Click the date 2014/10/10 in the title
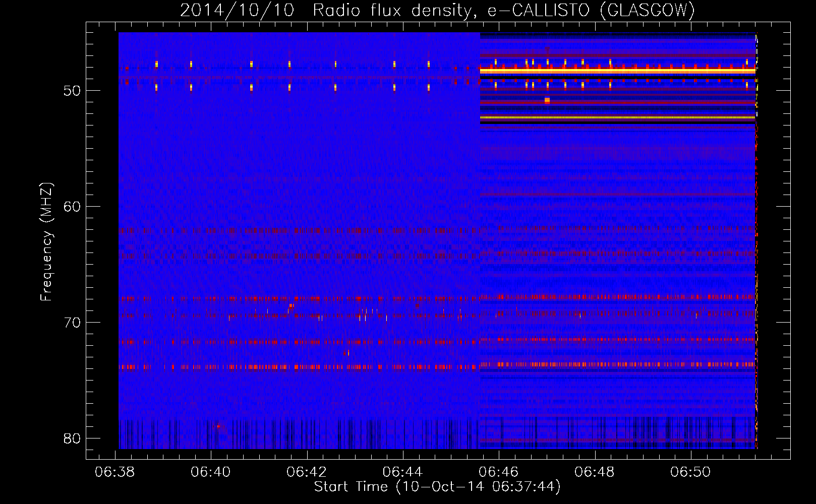816x504 pixels. point(237,10)
